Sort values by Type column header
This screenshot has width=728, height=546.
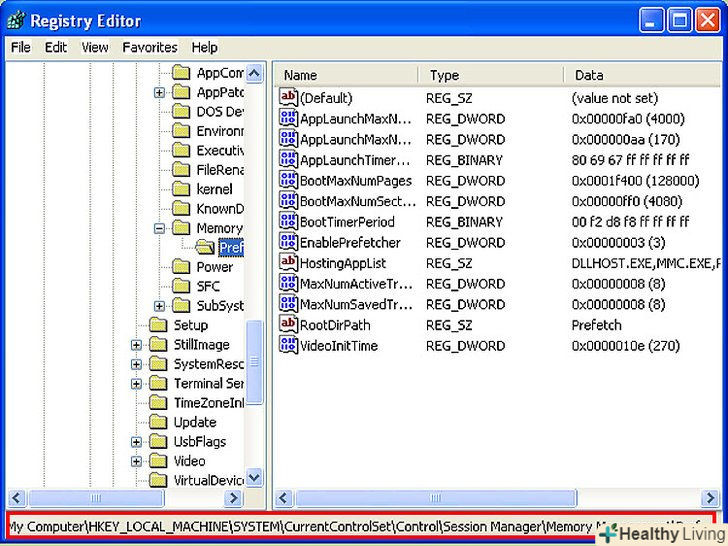click(490, 75)
